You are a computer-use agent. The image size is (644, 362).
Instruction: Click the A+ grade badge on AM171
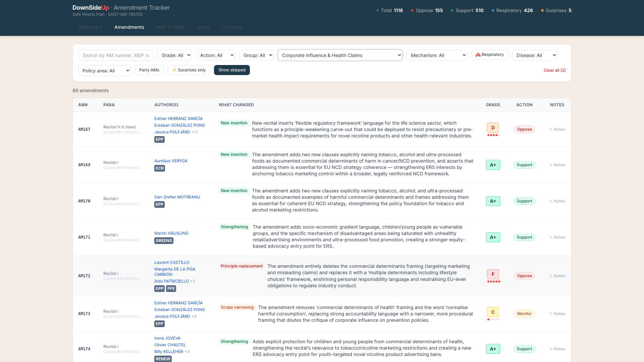(x=493, y=237)
